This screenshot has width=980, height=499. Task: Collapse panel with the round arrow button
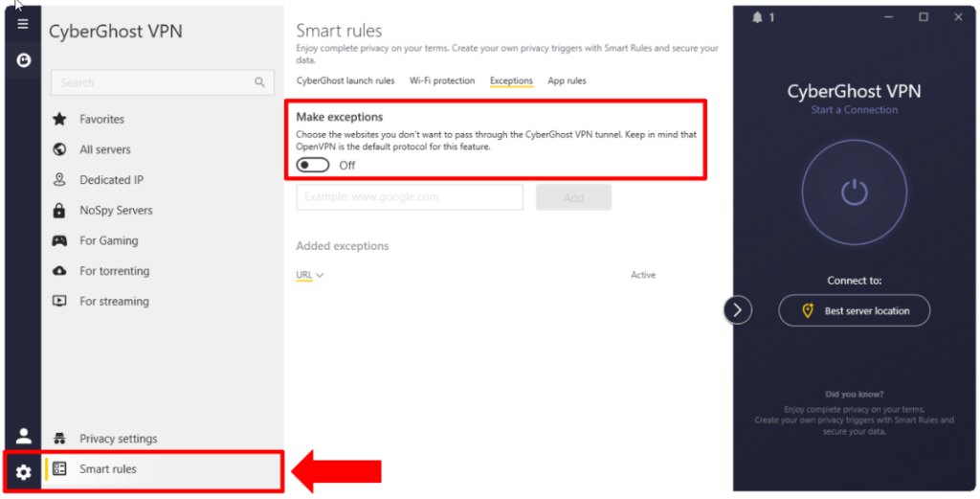tap(738, 309)
